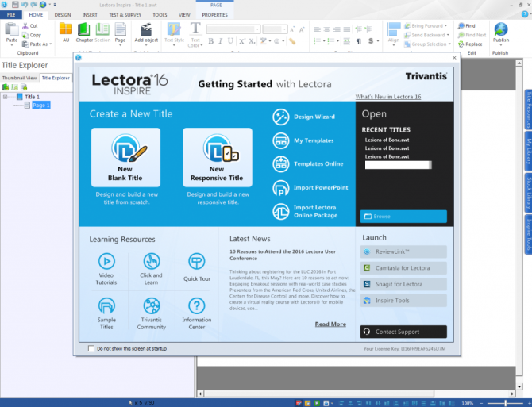Expand the Send Backward dropdown
This screenshot has width=532, height=407.
[x=448, y=35]
